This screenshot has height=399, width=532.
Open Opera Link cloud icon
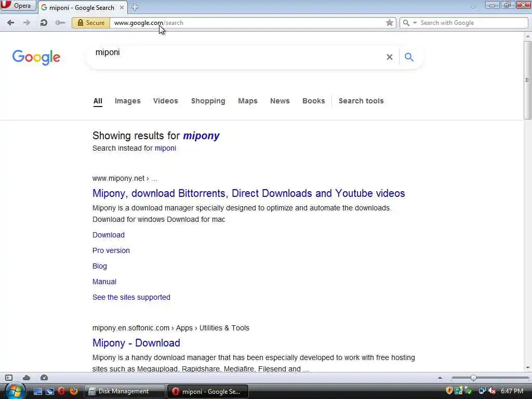click(x=26, y=378)
